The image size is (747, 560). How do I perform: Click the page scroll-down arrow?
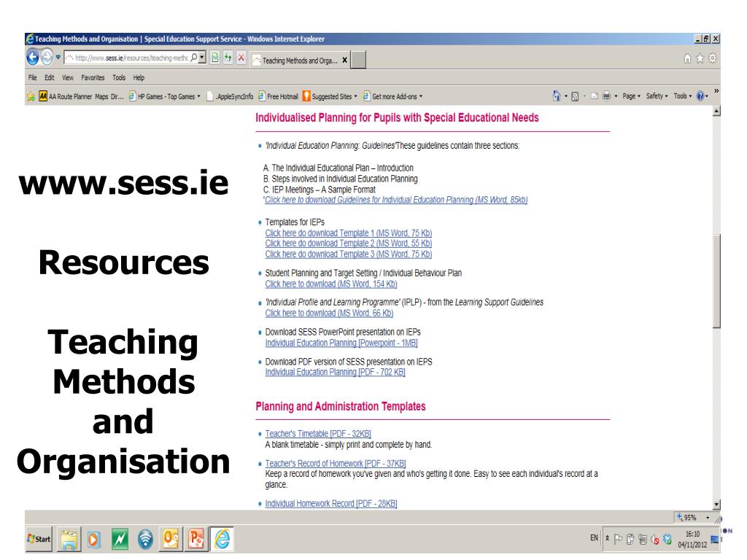(x=716, y=505)
